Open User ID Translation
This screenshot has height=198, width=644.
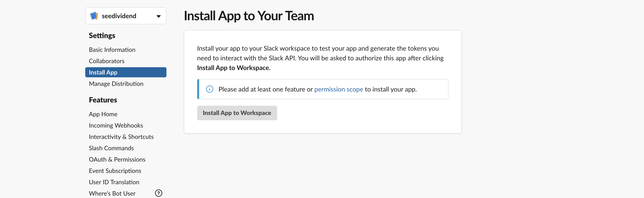[114, 182]
